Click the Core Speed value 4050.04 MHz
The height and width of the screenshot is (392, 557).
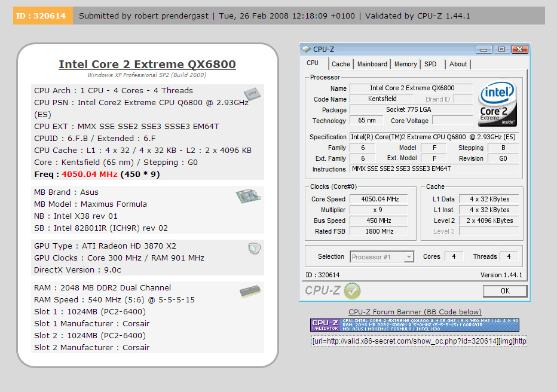click(379, 199)
